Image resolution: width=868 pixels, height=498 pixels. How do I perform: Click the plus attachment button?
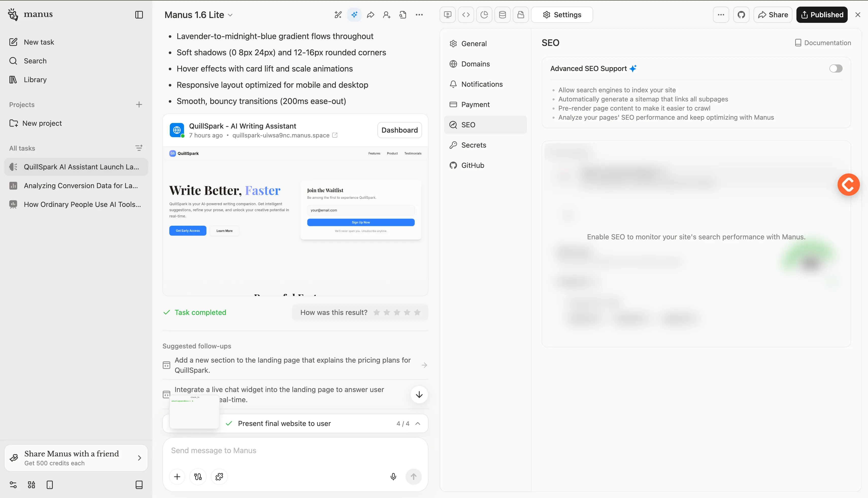click(x=177, y=476)
